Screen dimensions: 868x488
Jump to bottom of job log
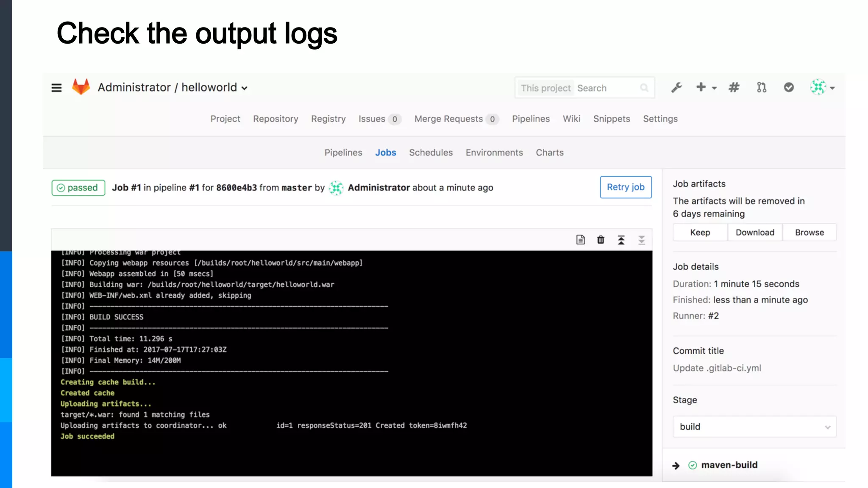[642, 240]
